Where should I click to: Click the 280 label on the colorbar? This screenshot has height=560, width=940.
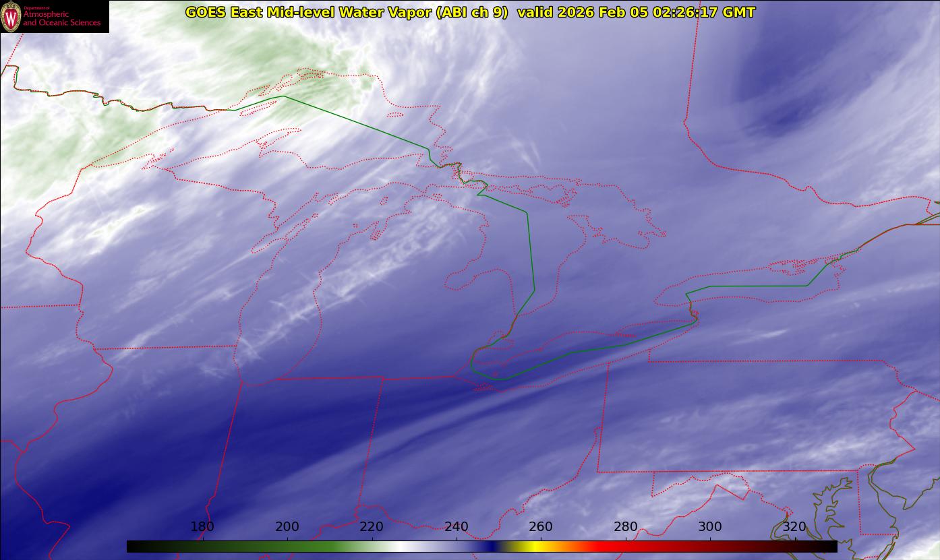[626, 526]
